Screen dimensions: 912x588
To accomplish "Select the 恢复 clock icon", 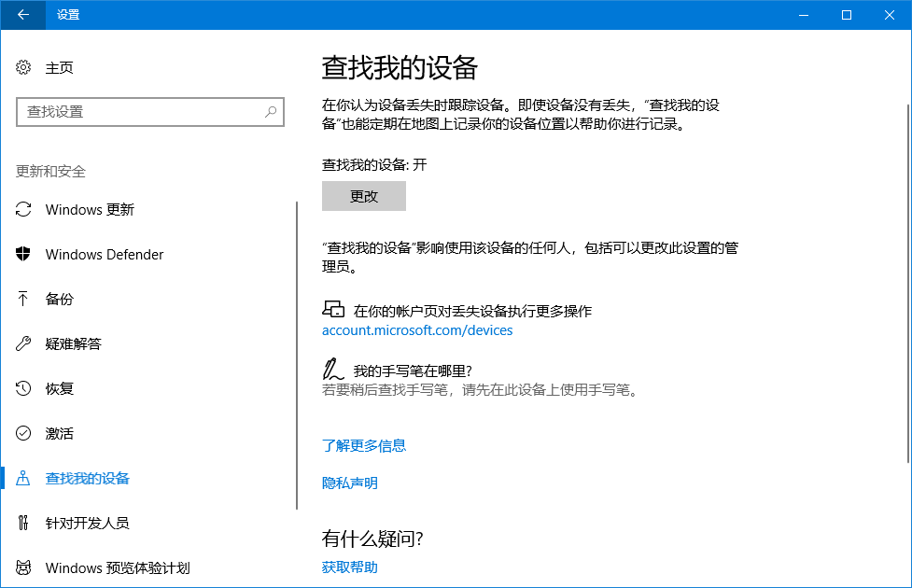I will 22,388.
